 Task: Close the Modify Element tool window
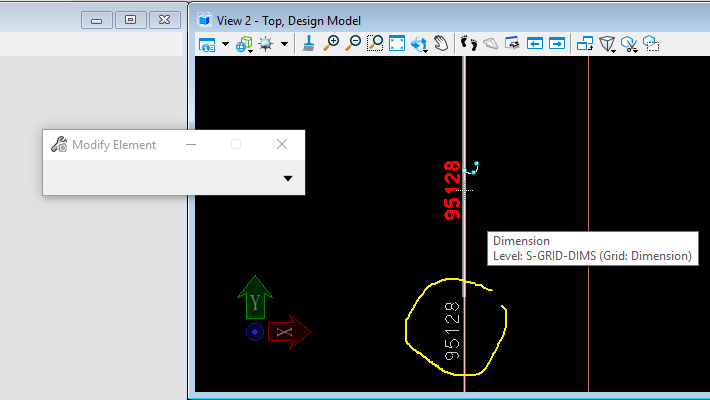pos(282,144)
